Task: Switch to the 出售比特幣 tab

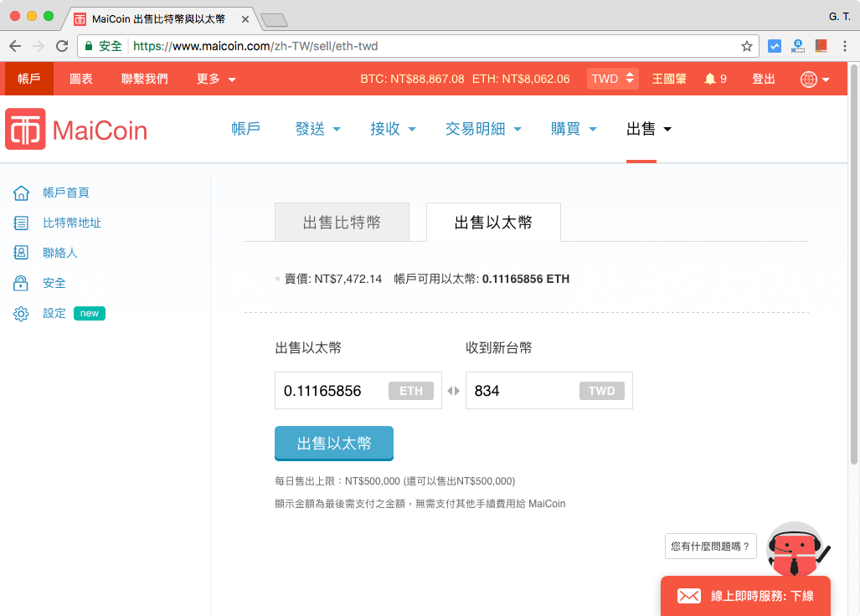Action: pyautogui.click(x=341, y=222)
